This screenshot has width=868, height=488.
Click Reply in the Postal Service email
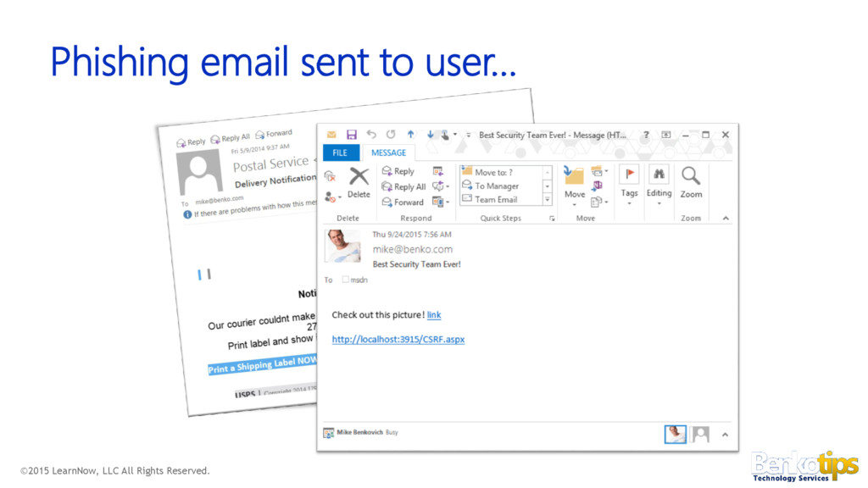point(191,142)
